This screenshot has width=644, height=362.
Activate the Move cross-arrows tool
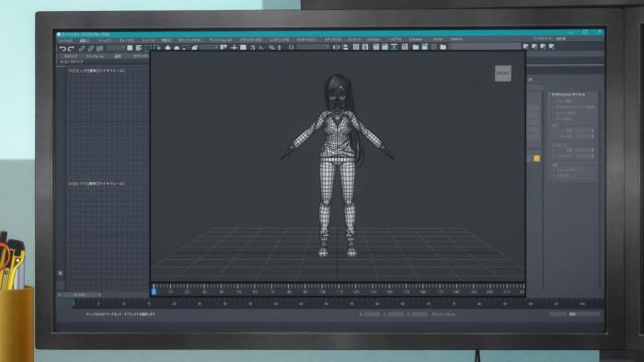point(234,48)
